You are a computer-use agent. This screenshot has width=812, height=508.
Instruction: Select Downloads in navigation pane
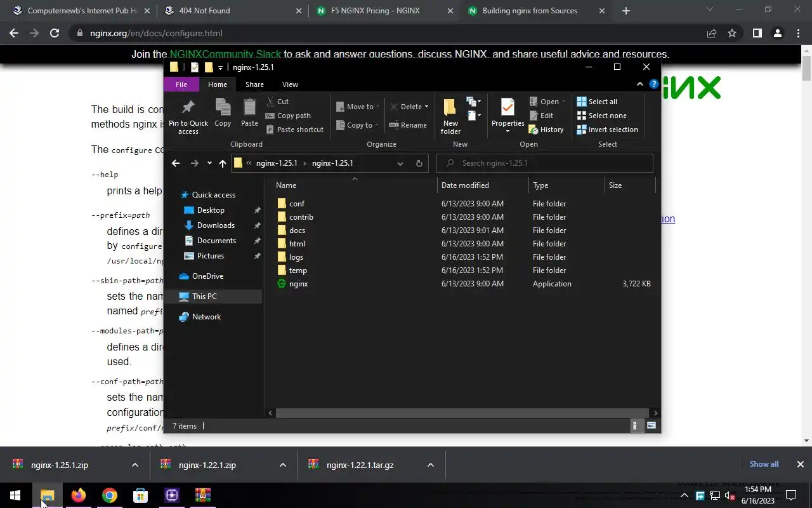point(216,225)
